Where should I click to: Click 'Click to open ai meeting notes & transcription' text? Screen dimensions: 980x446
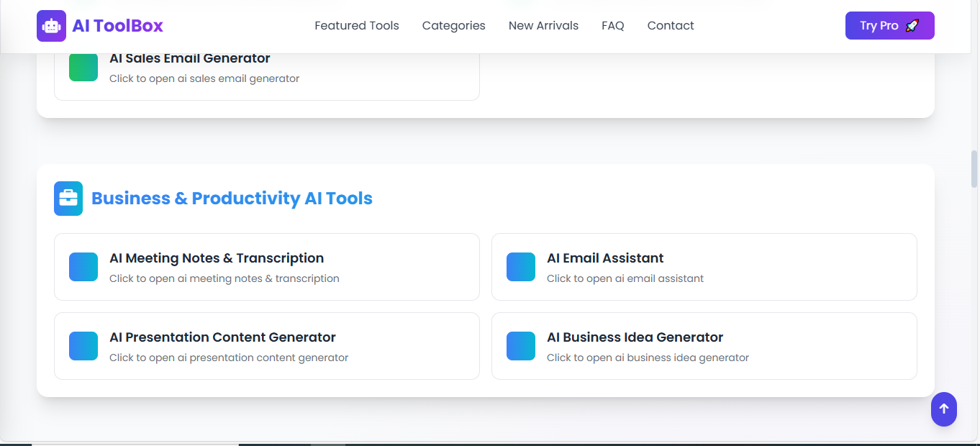tap(224, 278)
